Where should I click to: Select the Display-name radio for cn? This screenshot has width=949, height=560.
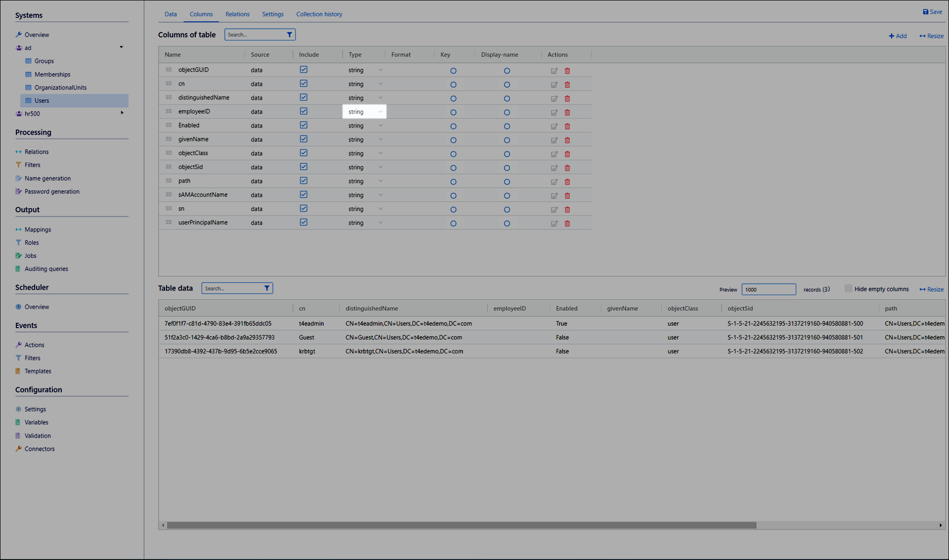click(507, 85)
